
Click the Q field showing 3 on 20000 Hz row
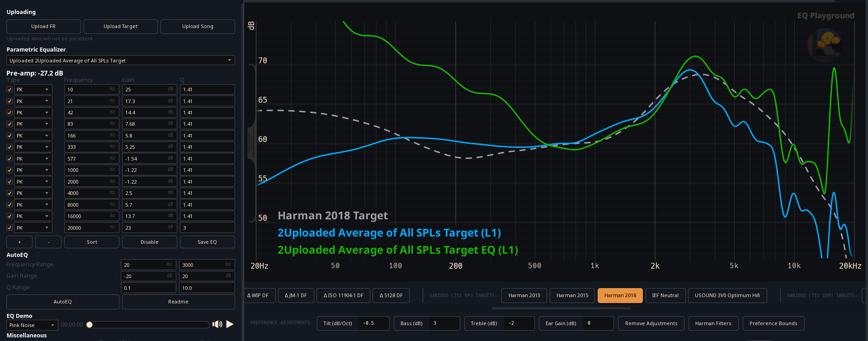pyautogui.click(x=208, y=228)
